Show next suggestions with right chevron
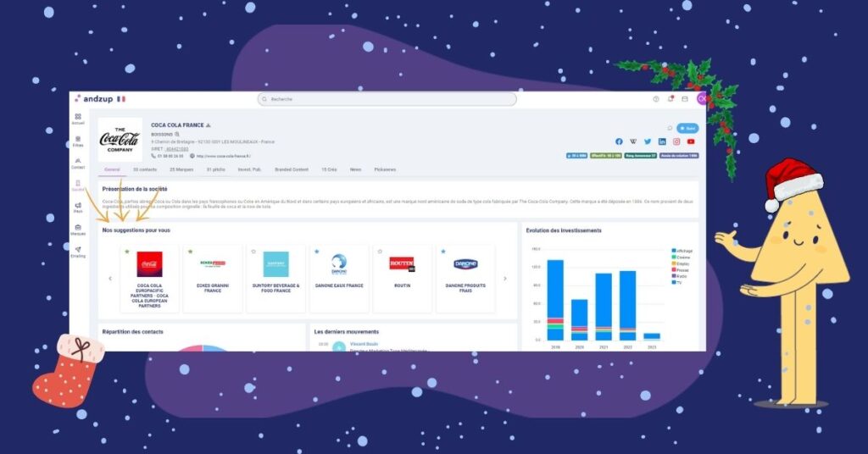868x454 pixels. coord(505,279)
